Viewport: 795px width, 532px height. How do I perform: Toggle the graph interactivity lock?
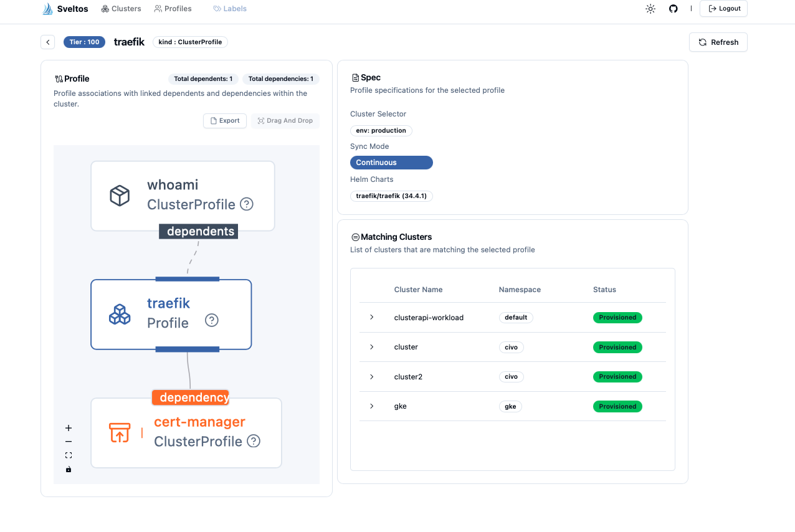[x=69, y=469]
